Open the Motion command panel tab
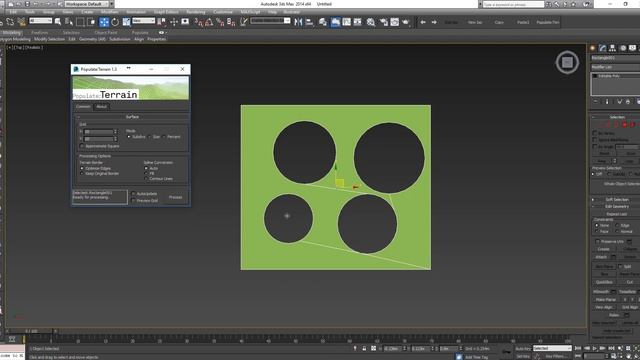The width and height of the screenshot is (640, 360). [622, 48]
